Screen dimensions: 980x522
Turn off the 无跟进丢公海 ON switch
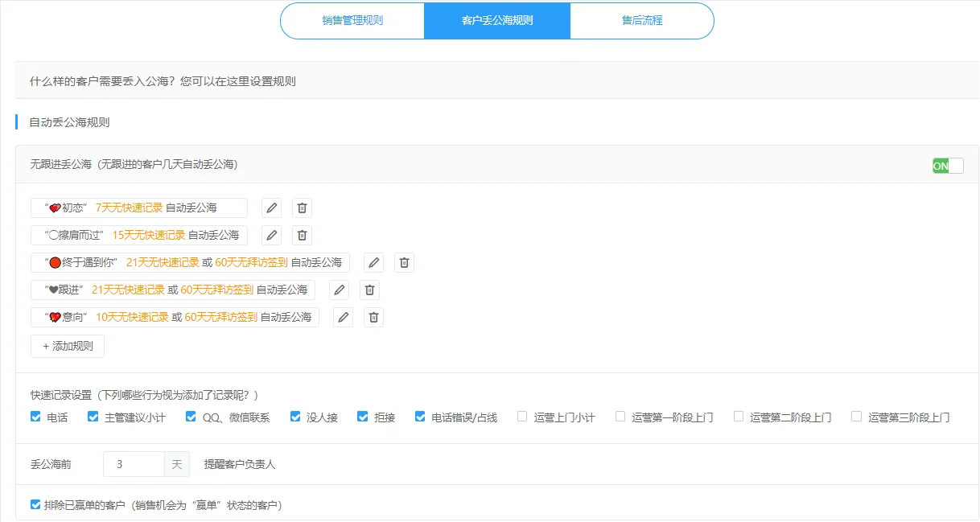[946, 165]
